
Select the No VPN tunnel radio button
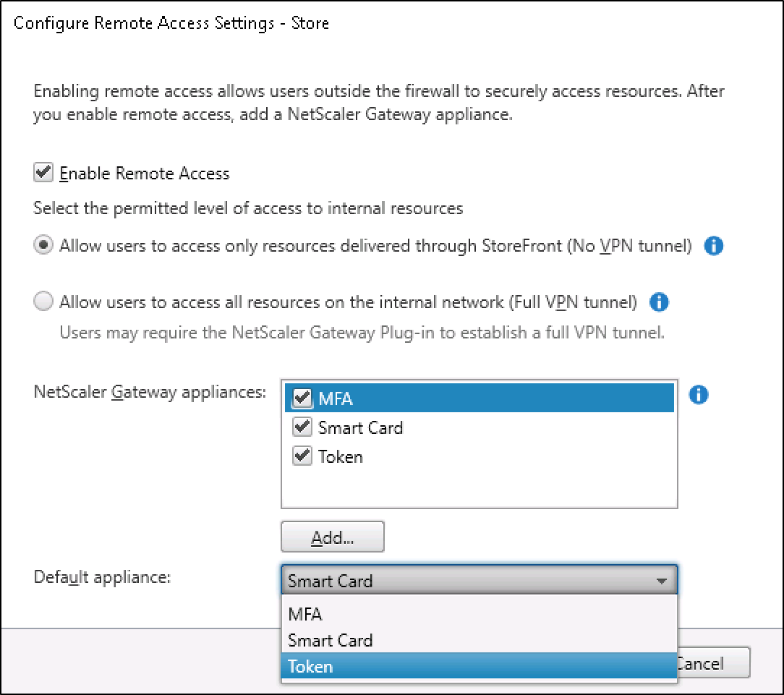pos(44,246)
